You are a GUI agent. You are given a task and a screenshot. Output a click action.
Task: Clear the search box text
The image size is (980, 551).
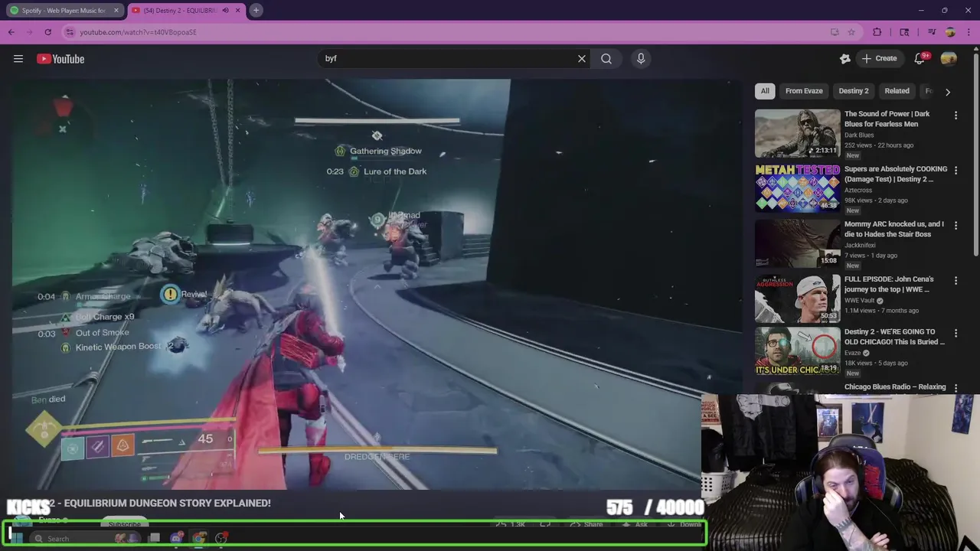coord(582,58)
